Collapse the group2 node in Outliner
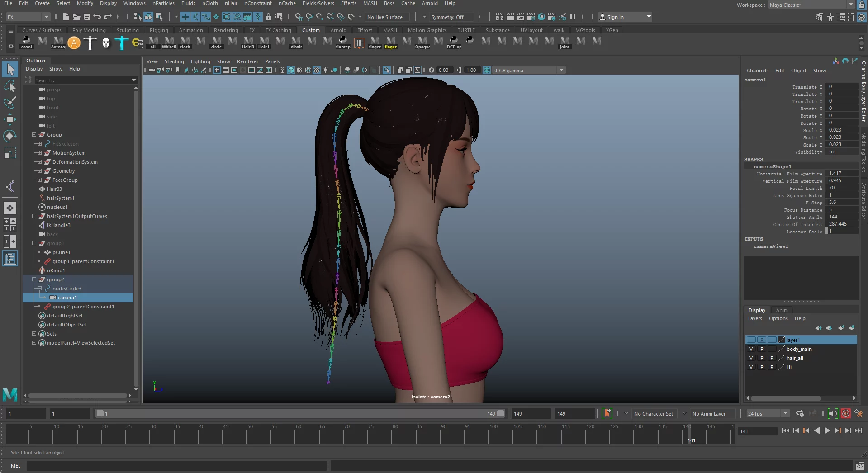The image size is (868, 473). tap(34, 279)
